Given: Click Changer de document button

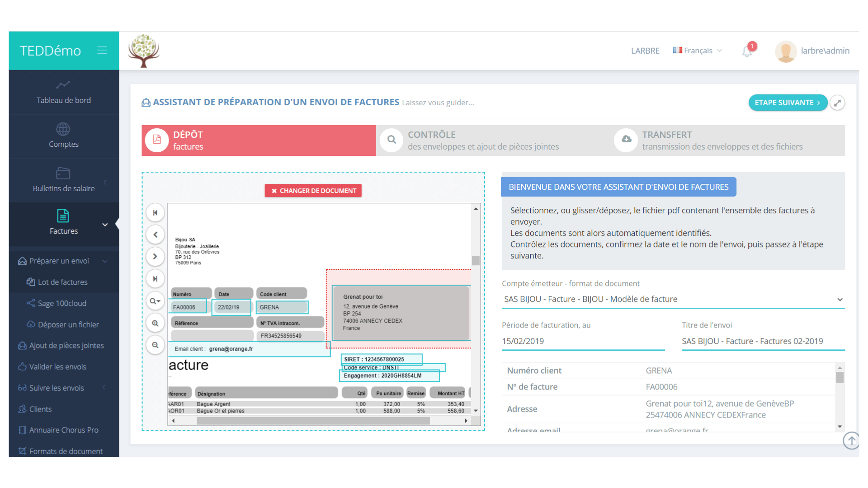Looking at the screenshot, I should 313,191.
